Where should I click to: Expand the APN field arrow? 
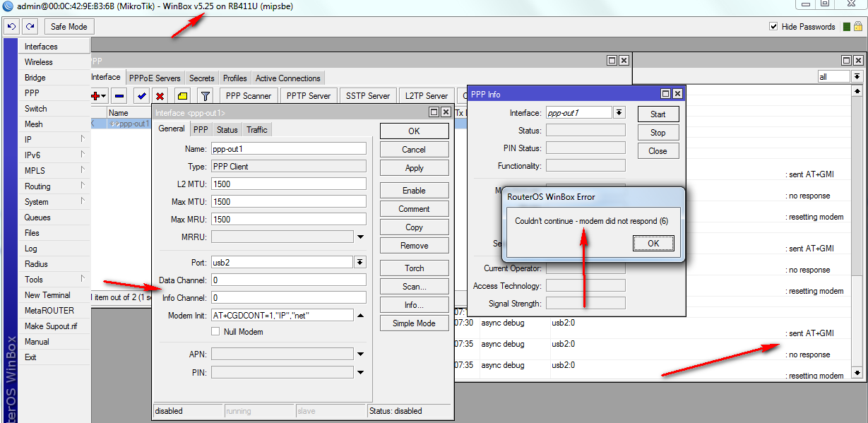pyautogui.click(x=360, y=354)
